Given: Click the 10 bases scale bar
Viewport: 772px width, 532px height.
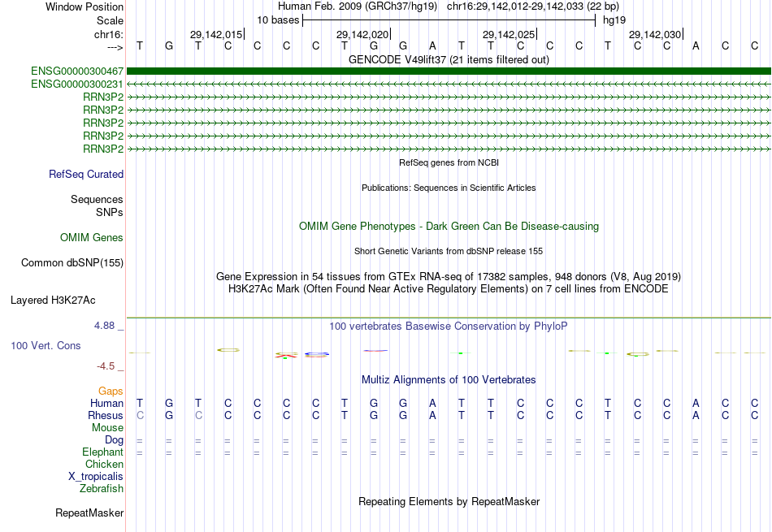Looking at the screenshot, I should [x=449, y=20].
